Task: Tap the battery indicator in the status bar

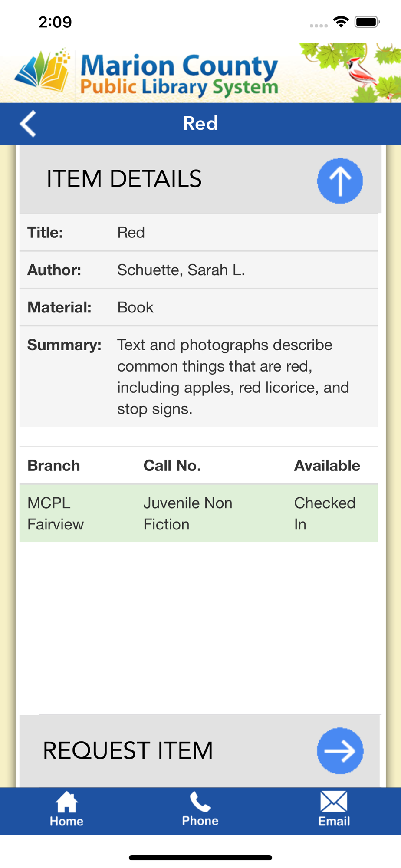Action: (367, 22)
